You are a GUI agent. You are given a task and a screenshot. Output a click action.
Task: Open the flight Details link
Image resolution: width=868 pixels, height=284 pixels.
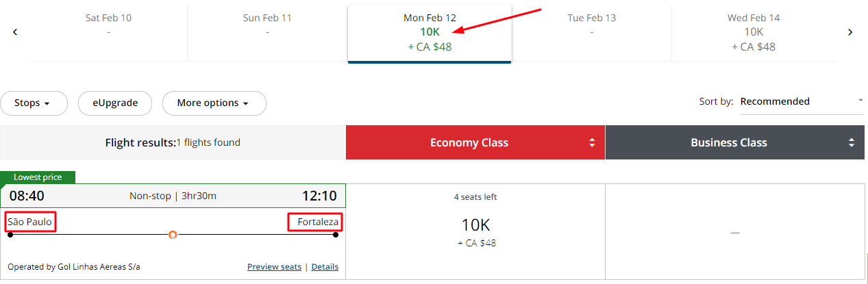point(325,267)
